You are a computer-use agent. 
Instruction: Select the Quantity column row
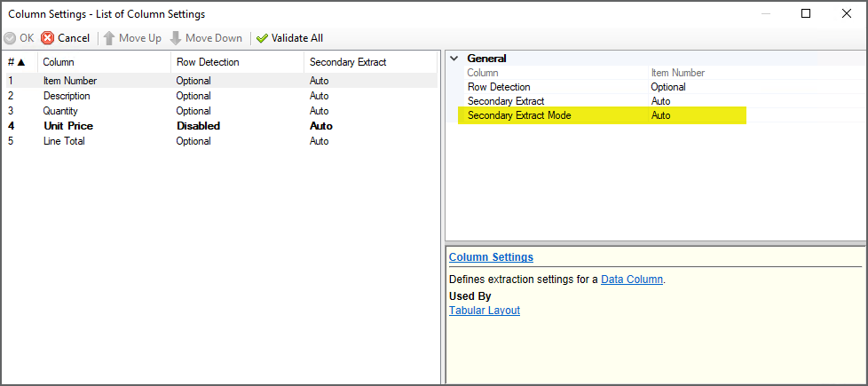pos(61,111)
